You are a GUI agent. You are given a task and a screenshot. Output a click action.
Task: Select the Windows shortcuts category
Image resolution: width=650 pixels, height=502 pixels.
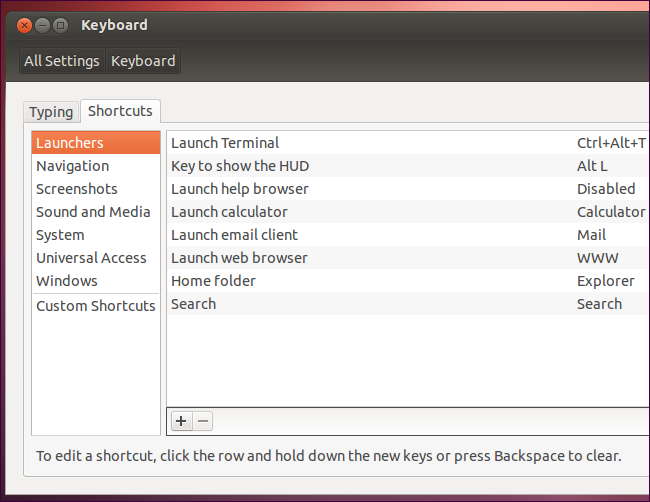(x=96, y=281)
